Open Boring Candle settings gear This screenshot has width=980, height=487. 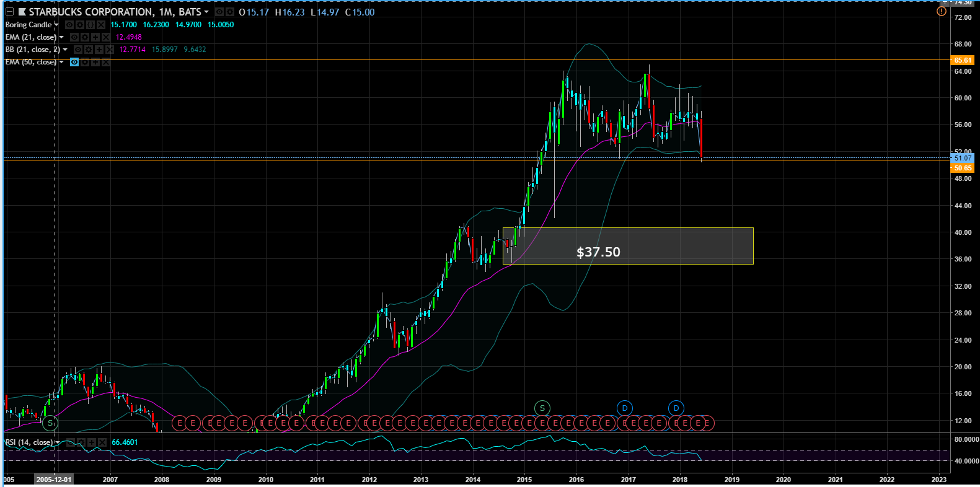pos(80,25)
